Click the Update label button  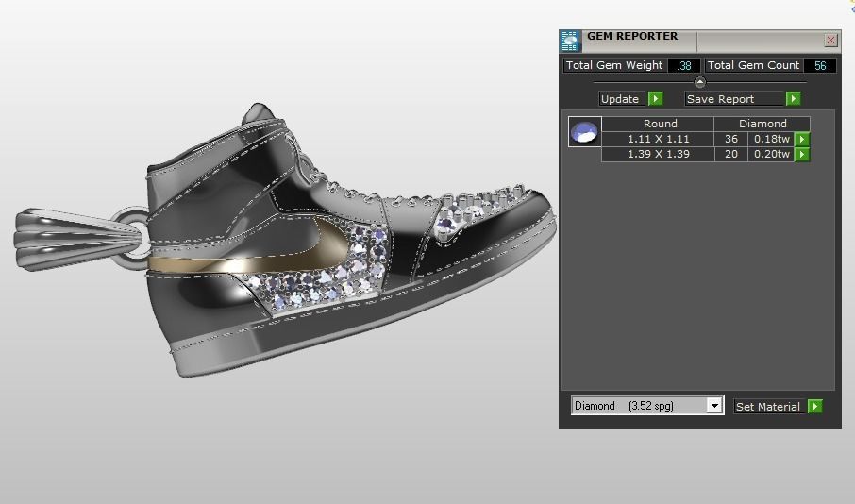click(621, 99)
